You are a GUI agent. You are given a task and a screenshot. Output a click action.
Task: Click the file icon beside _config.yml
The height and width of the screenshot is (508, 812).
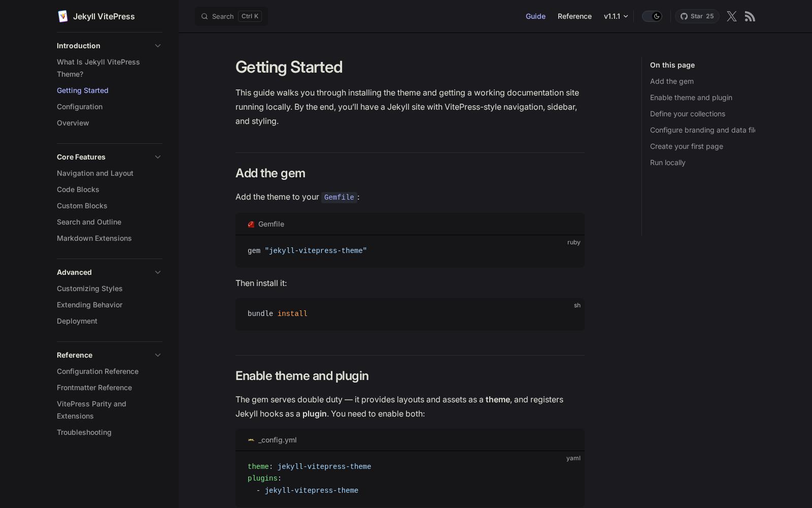tap(251, 440)
